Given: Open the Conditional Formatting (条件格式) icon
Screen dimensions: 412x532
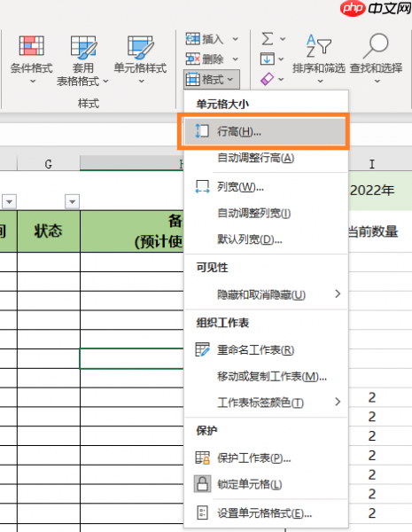Looking at the screenshot, I should click(31, 46).
